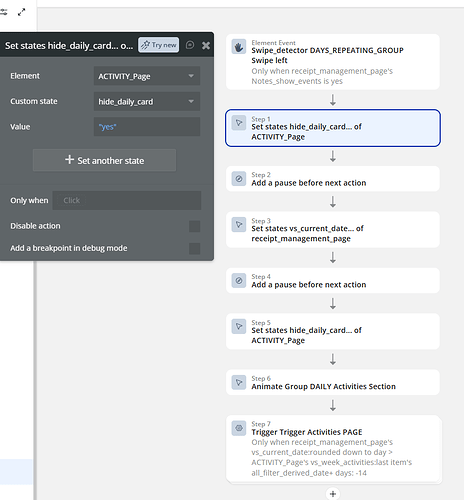Open the Element dropdown showing ACTIVITY_Page
This screenshot has height=500, width=464.
(147, 76)
